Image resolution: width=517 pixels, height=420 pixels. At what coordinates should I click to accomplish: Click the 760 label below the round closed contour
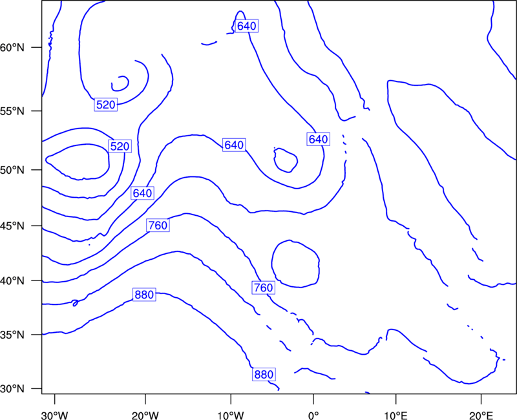[263, 288]
